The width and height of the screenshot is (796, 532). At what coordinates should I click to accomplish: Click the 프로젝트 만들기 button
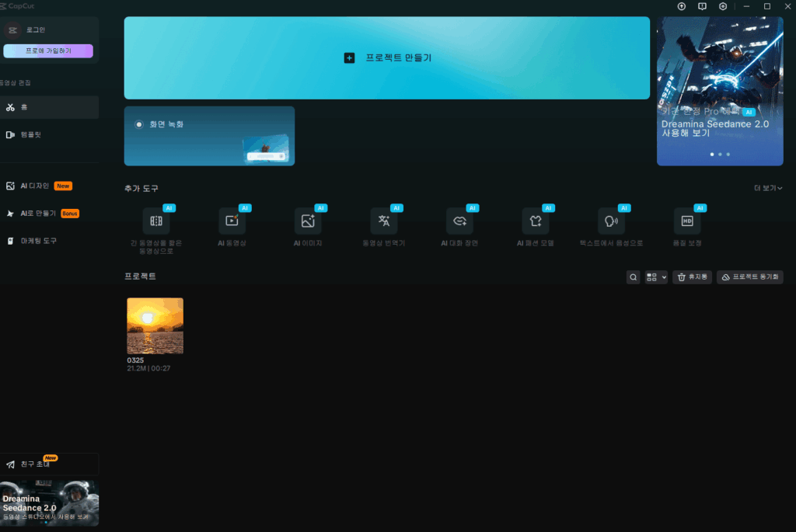pyautogui.click(x=387, y=58)
